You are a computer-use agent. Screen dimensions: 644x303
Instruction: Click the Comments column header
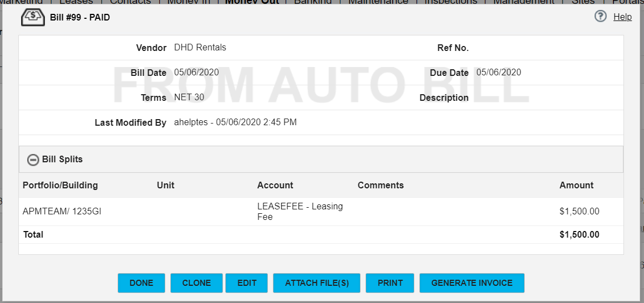tap(381, 186)
